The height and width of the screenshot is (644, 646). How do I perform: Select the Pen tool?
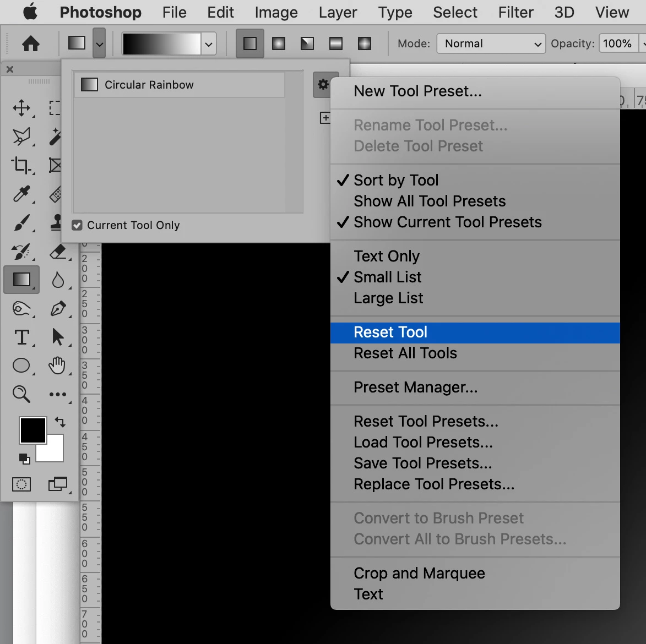(x=58, y=309)
